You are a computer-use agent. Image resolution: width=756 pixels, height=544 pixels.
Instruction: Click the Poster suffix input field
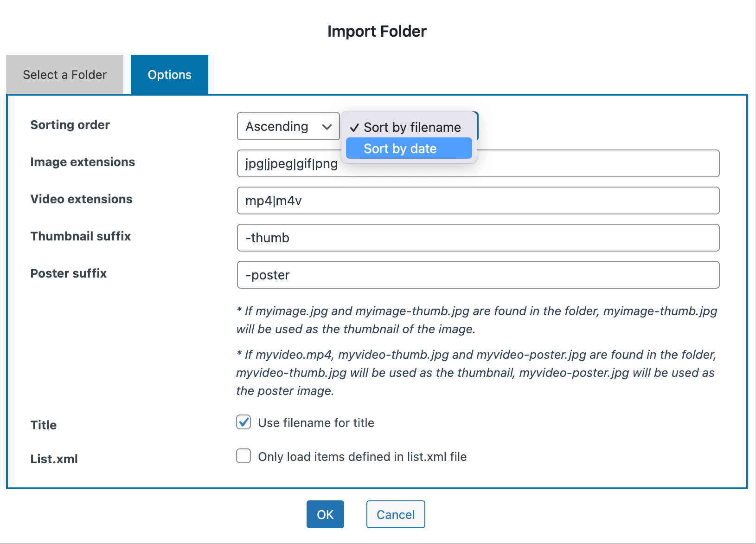point(478,275)
